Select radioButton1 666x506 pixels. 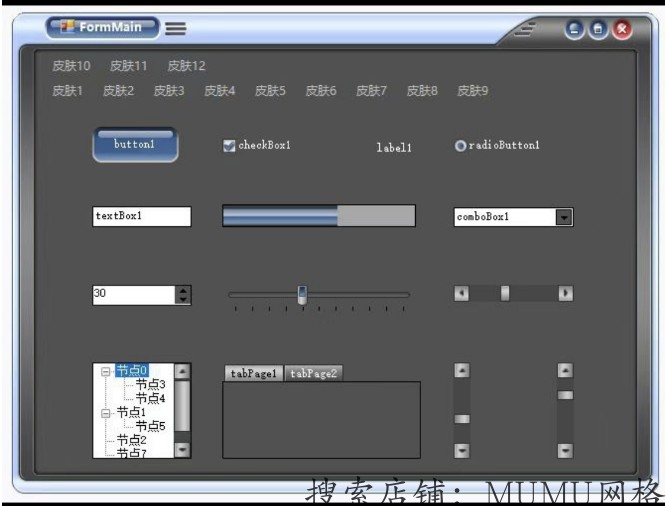coord(460,146)
